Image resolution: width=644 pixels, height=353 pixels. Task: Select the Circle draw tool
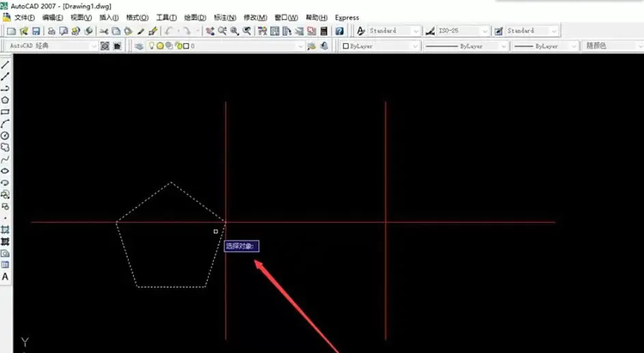pyautogui.click(x=5, y=135)
